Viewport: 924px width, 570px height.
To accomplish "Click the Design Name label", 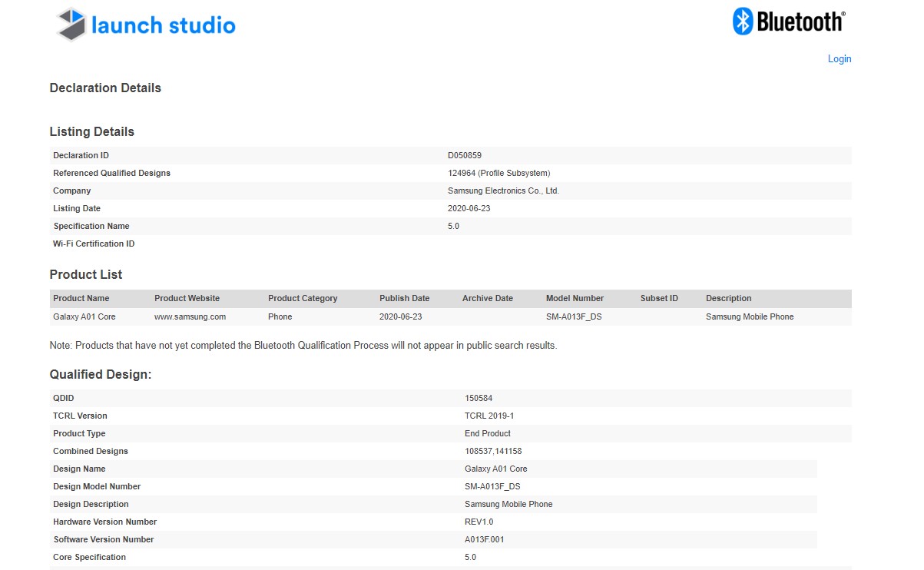I will (x=80, y=469).
